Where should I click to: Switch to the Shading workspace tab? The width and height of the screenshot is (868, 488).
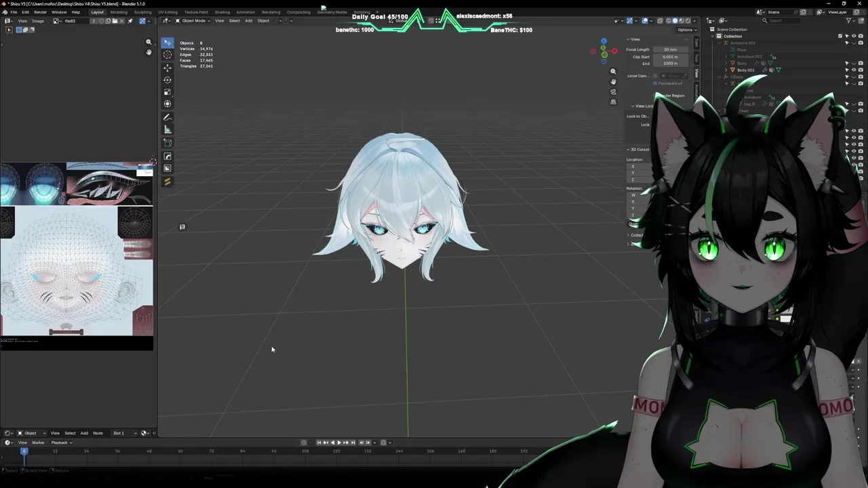(x=222, y=12)
